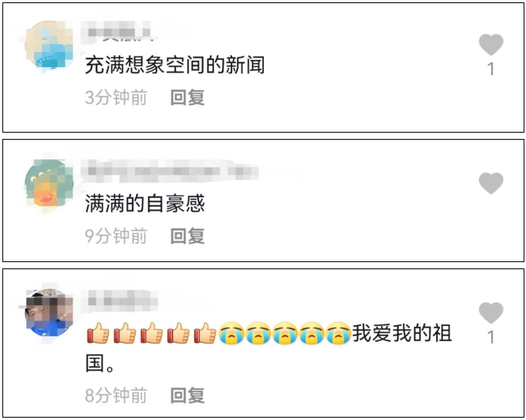The image size is (526, 420).
Task: Tap the last crying face emoji
Action: point(338,333)
